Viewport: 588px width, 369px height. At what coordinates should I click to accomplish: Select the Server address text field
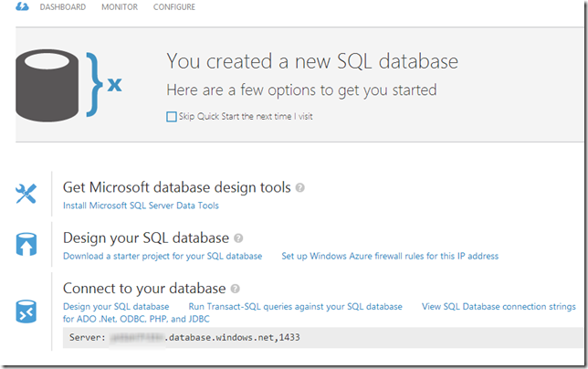coord(322,338)
